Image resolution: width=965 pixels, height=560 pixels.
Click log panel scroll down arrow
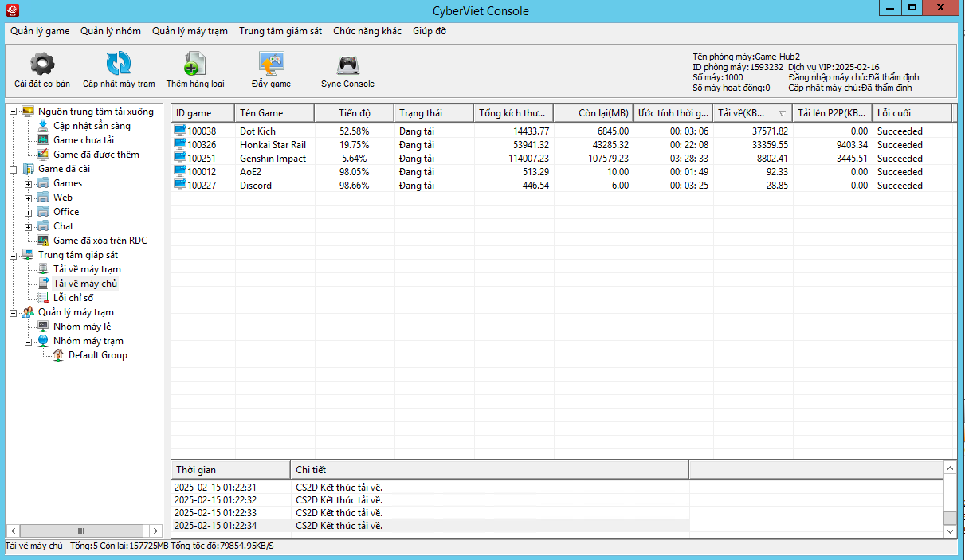click(x=950, y=531)
